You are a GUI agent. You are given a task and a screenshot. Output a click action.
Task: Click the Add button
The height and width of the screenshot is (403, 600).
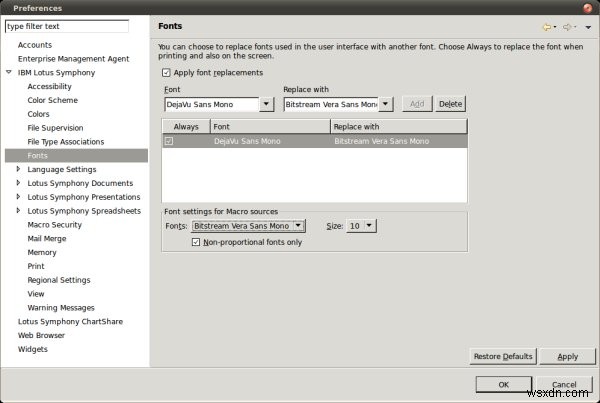tap(417, 104)
